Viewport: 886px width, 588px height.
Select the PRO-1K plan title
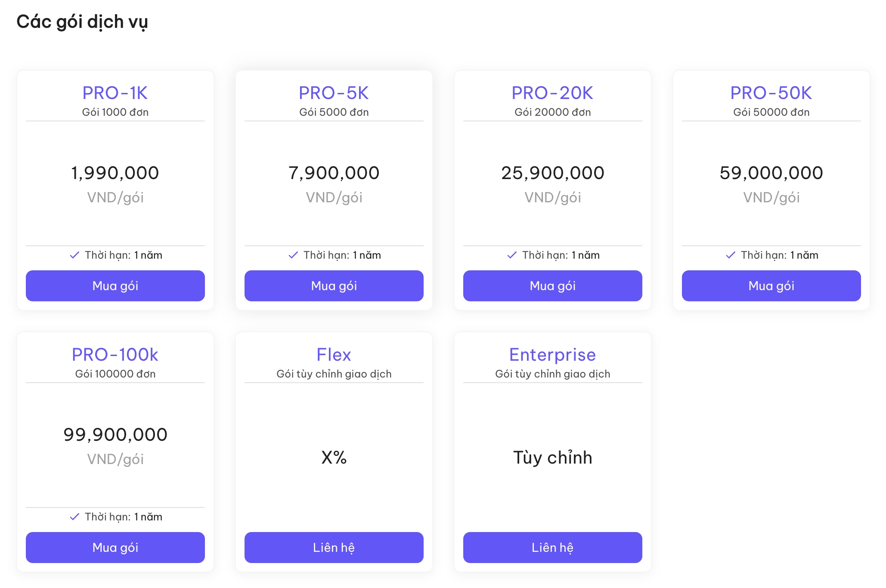point(115,93)
